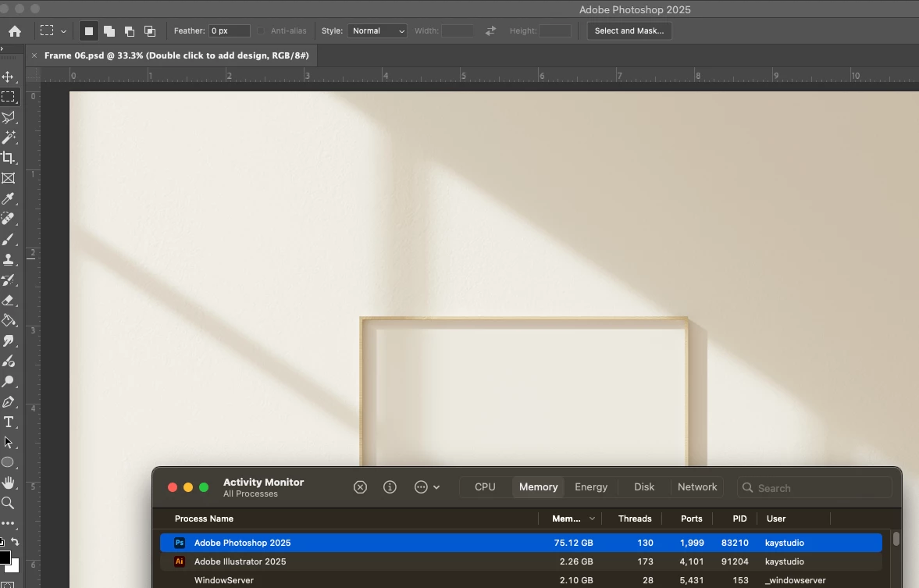Image resolution: width=919 pixels, height=588 pixels.
Task: Select the Eraser tool
Action: 9,300
